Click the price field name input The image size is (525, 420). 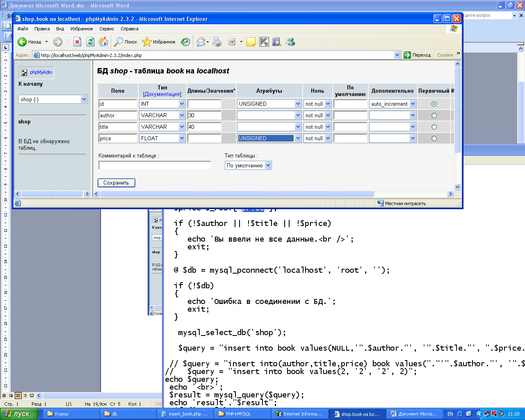118,139
